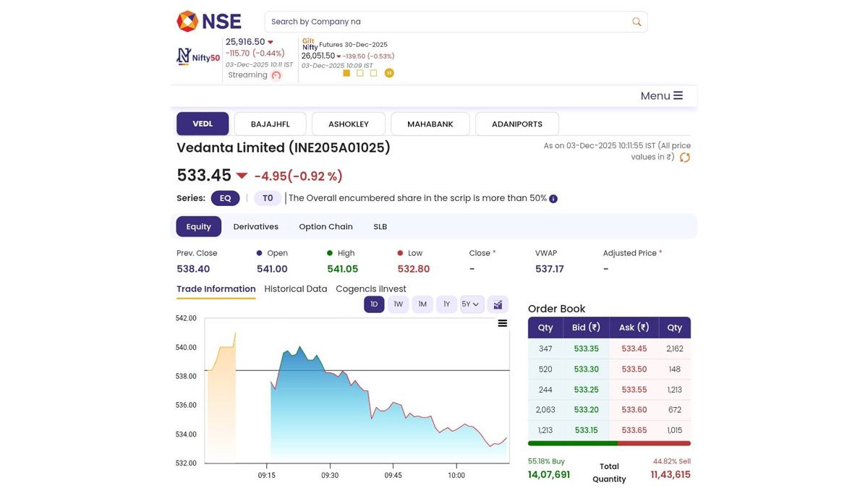Image resolution: width=868 pixels, height=488 pixels.
Task: Click the BAJAJHFL stock button
Action: [x=270, y=124]
